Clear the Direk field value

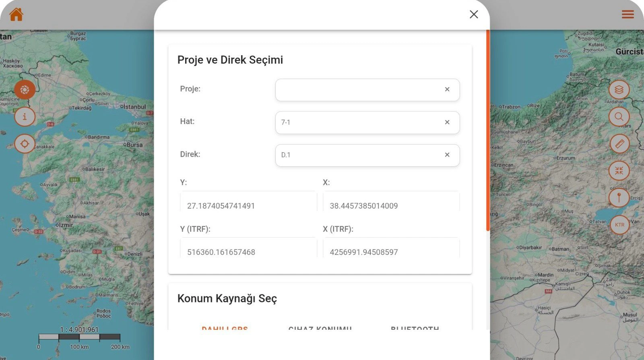tap(447, 155)
